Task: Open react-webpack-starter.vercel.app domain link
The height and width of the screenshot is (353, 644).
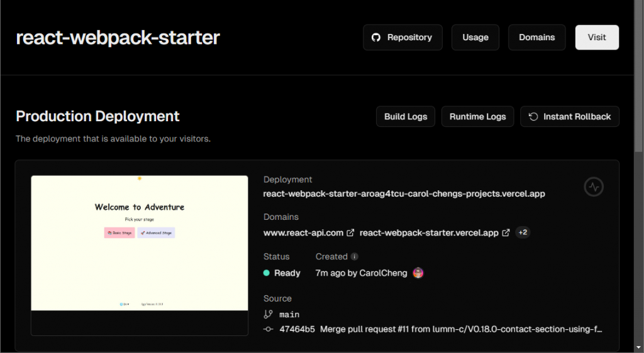Action: coord(429,233)
